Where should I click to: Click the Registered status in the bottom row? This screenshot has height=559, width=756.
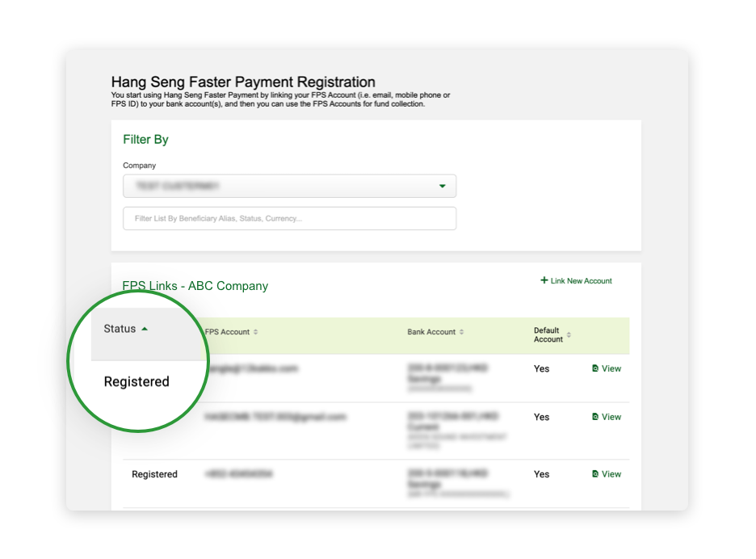coord(154,474)
